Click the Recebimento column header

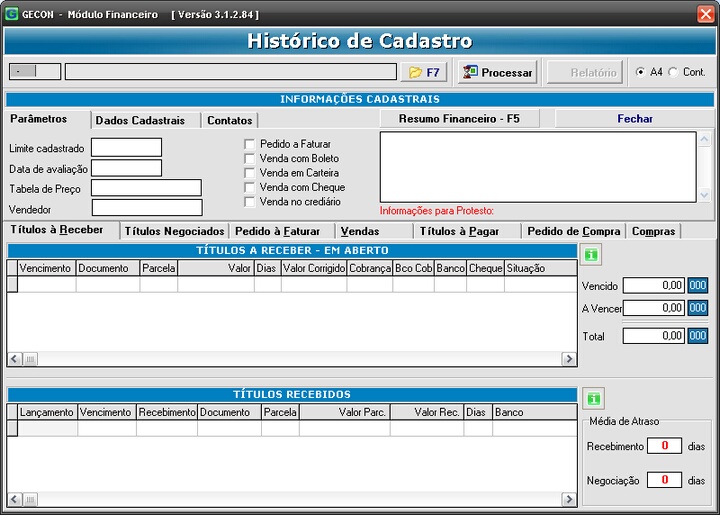tap(167, 412)
